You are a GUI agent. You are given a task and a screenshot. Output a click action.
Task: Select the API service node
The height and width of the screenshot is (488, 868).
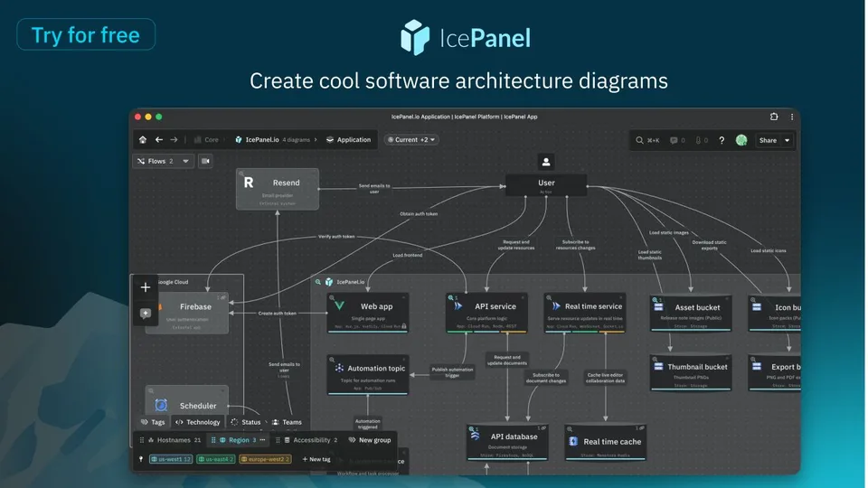[x=486, y=313]
